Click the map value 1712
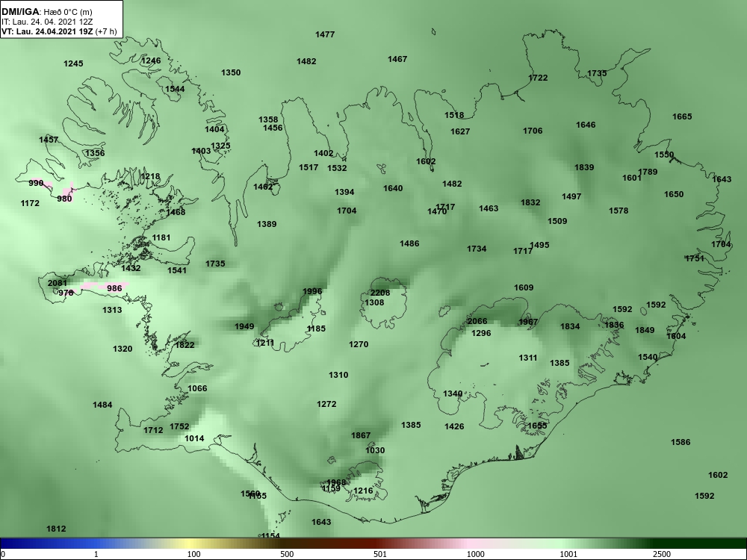This screenshot has height=560, width=747. [153, 430]
